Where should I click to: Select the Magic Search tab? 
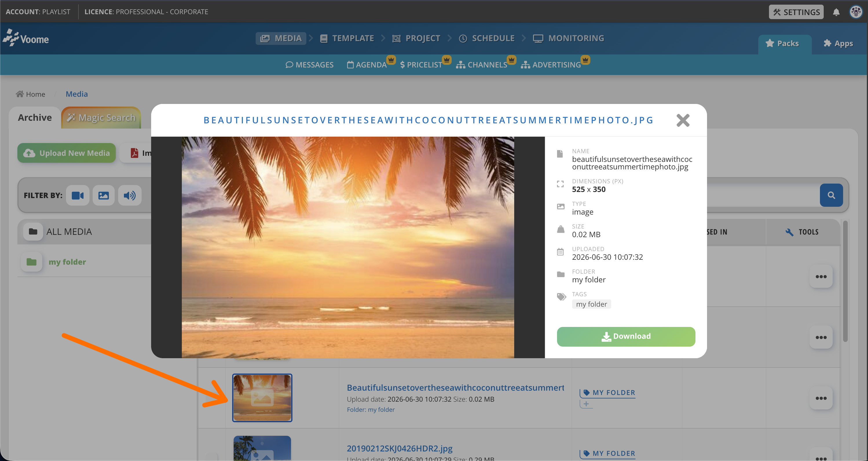(101, 118)
